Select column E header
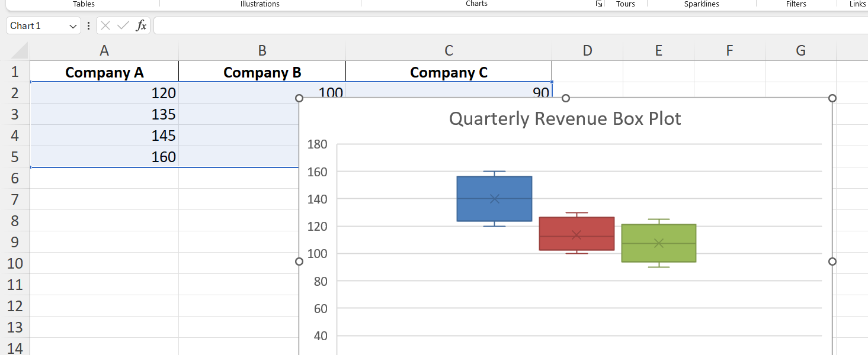 (x=658, y=51)
